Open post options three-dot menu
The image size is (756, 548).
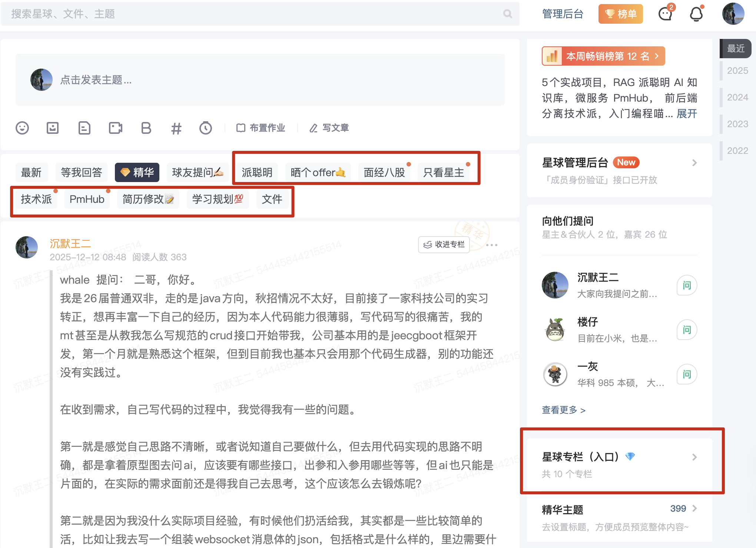491,245
